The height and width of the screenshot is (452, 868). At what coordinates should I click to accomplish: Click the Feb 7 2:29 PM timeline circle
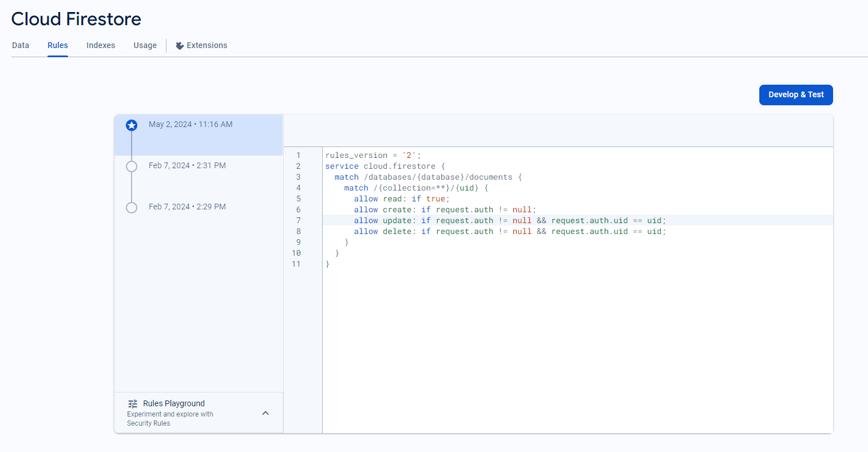[132, 207]
